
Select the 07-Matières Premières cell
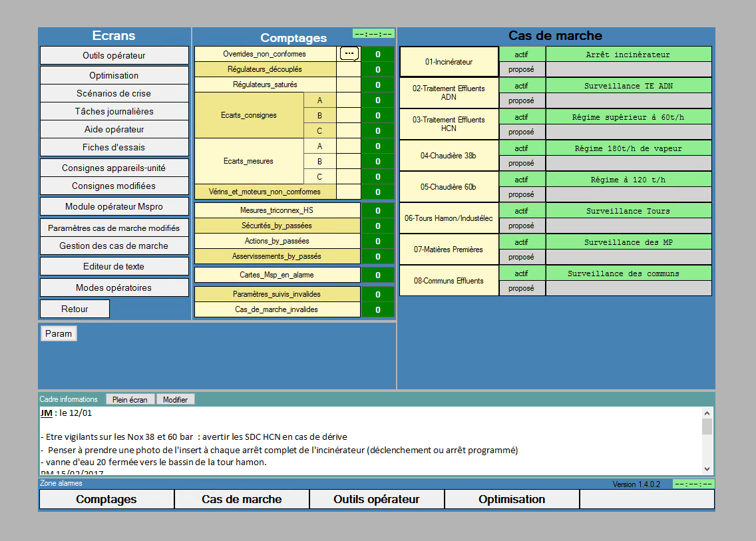coord(449,250)
